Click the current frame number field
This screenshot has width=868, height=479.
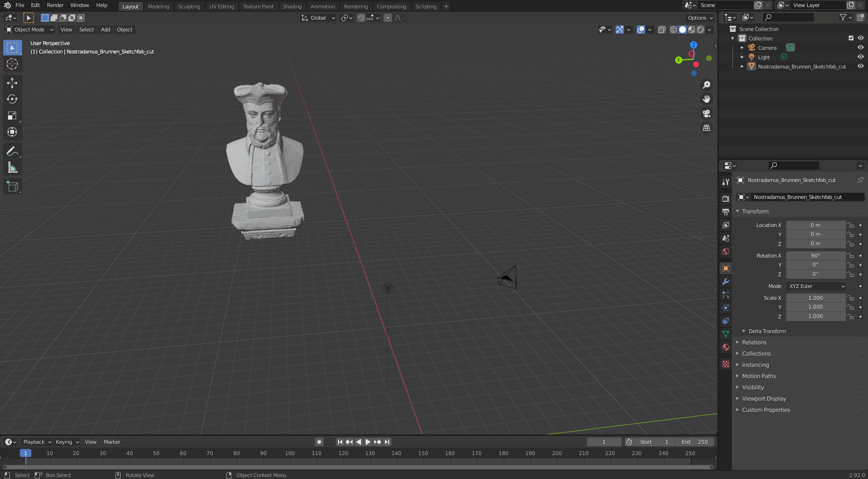pyautogui.click(x=604, y=442)
